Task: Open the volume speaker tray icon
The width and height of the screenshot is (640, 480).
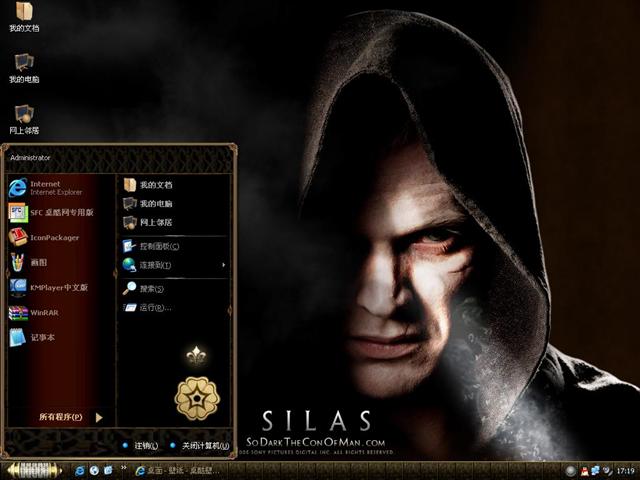Action: (x=607, y=471)
